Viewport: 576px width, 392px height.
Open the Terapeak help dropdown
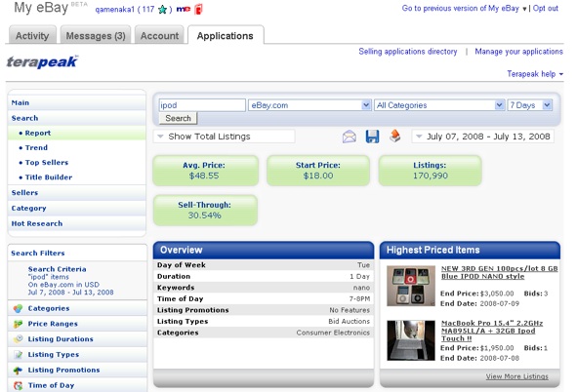(535, 74)
